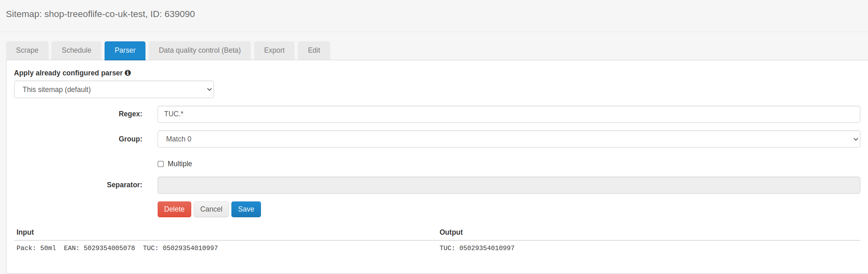Viewport: 868px width, 274px height.
Task: Click the Output column header
Action: (x=451, y=232)
